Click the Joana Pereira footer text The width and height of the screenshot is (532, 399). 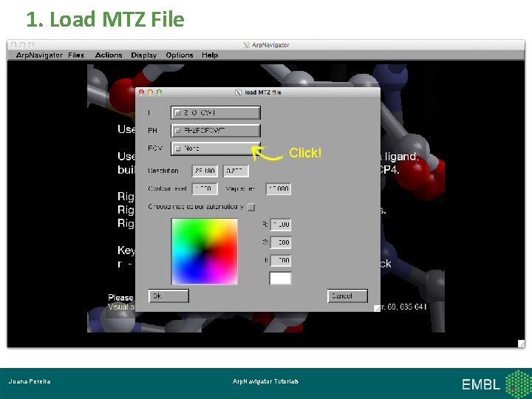(30, 381)
